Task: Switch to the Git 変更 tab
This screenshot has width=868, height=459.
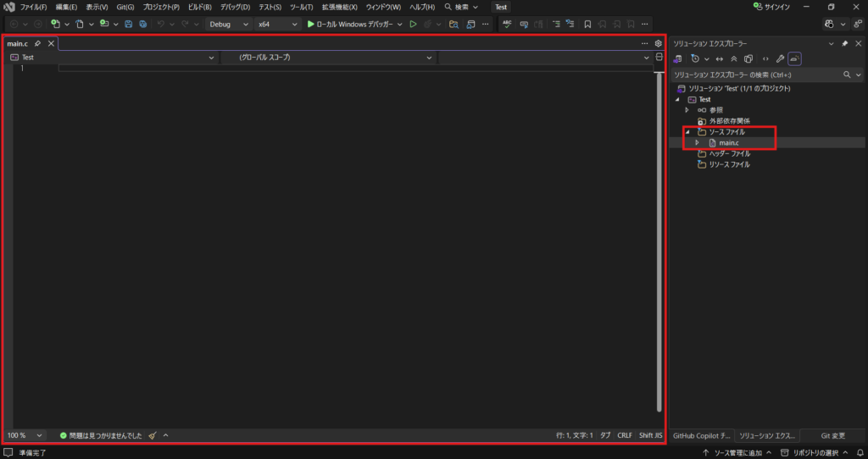Action: [x=832, y=435]
